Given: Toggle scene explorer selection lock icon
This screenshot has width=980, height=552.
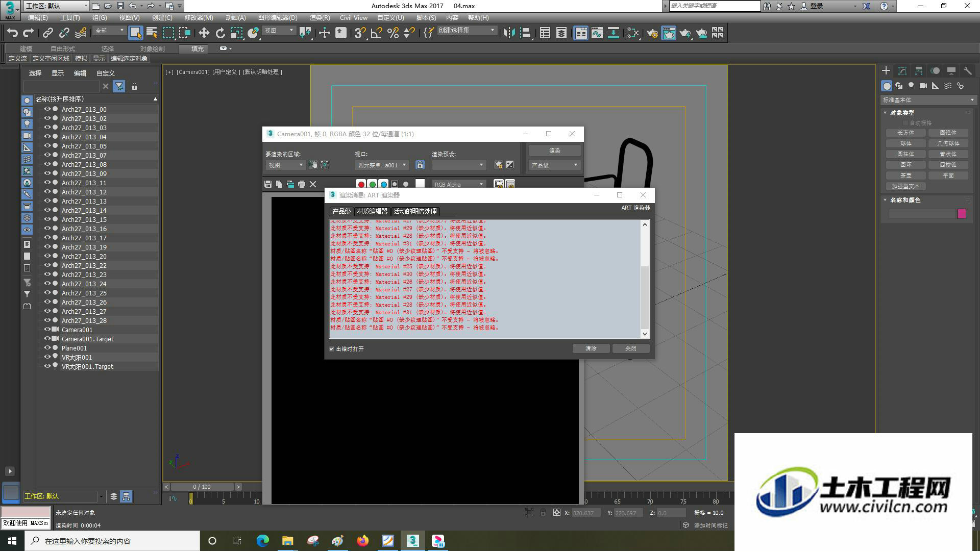Looking at the screenshot, I should (134, 86).
